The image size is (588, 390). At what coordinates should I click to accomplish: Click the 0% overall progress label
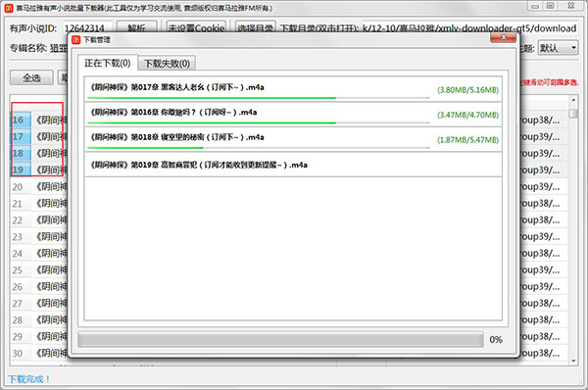coord(496,340)
